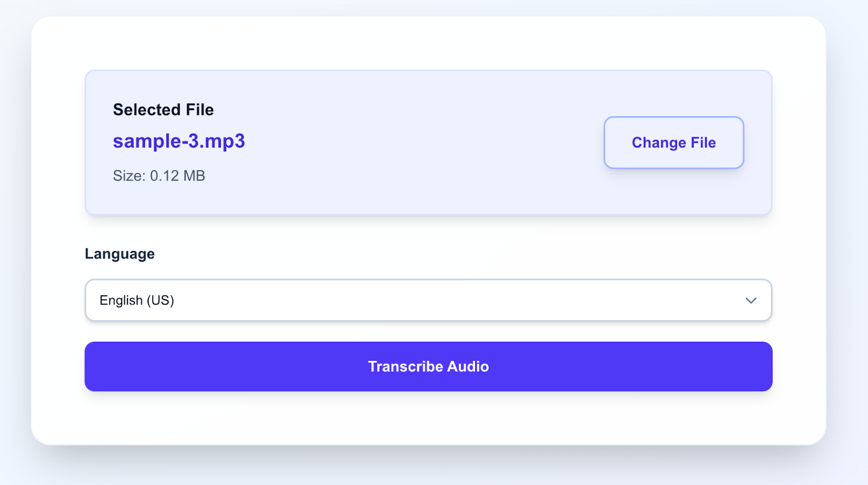Click the outlined Change File control

pos(673,143)
